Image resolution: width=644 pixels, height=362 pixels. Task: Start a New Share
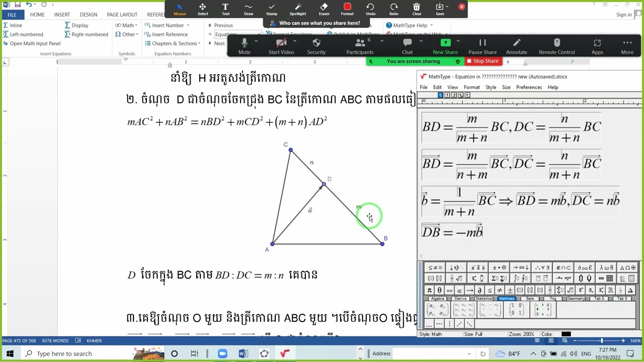coord(445,46)
